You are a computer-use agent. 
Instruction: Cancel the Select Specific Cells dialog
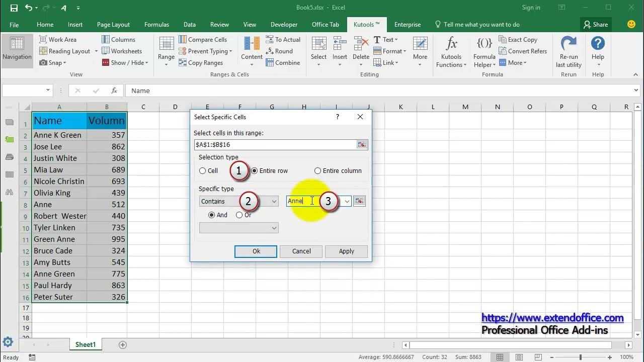pyautogui.click(x=301, y=251)
